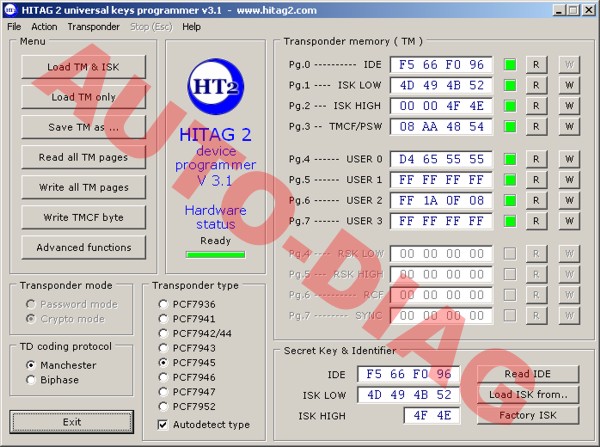Write Pg.1 ISK LOW with W button

tap(569, 85)
